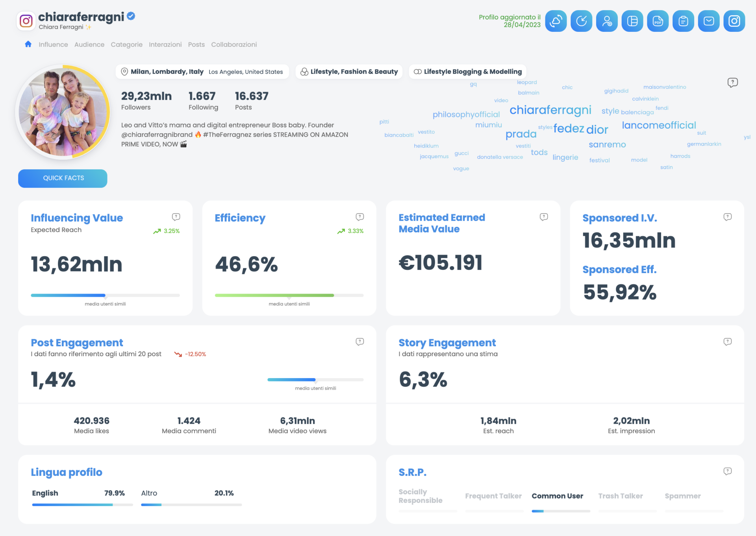Select the Spammer S.R.P. label
This screenshot has width=756, height=536.
tap(683, 496)
